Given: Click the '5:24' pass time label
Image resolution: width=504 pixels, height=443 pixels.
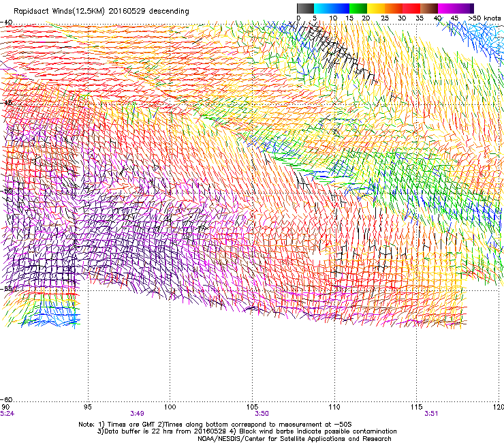Looking at the screenshot, I should tap(7, 414).
